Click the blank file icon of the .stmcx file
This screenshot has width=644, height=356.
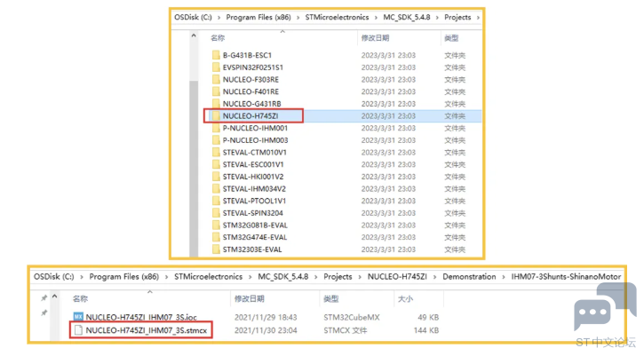pos(77,330)
